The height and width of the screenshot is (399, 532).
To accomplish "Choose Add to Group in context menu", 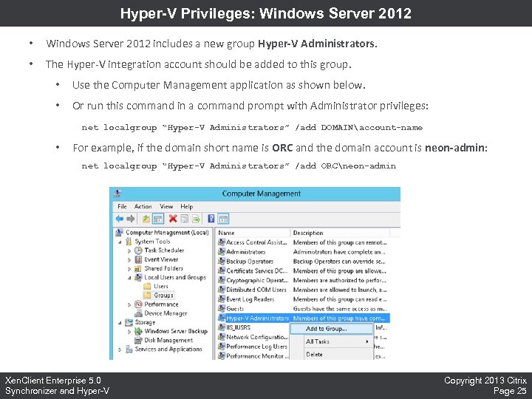I will 332,328.
